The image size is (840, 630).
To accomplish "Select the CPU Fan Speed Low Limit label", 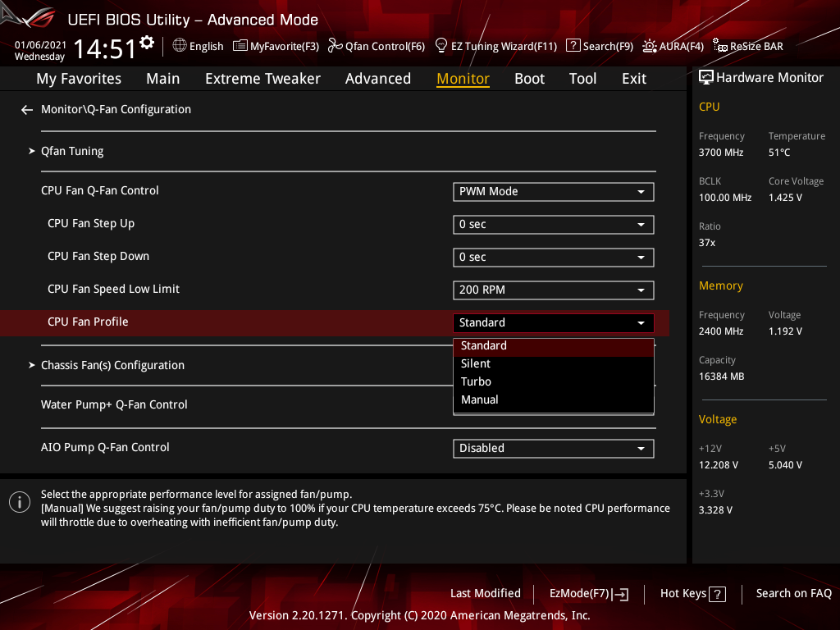I will [113, 290].
